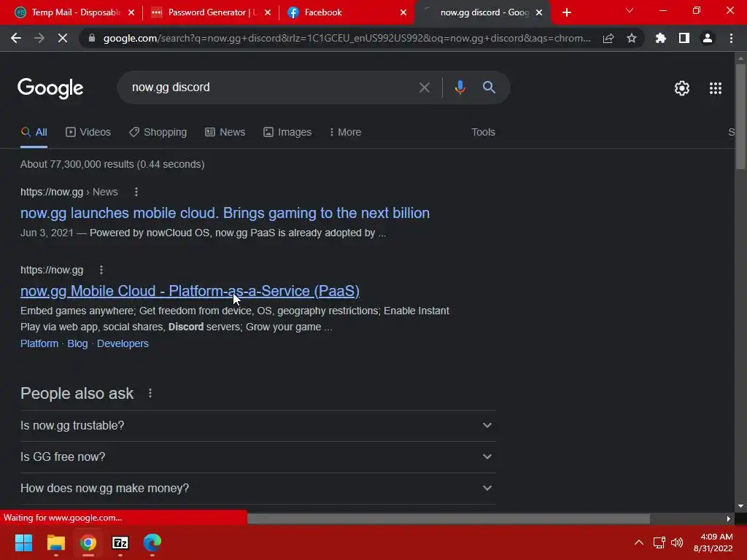Screen dimensions: 747x560
Task: Open the tab search chevron
Action: [630, 11]
